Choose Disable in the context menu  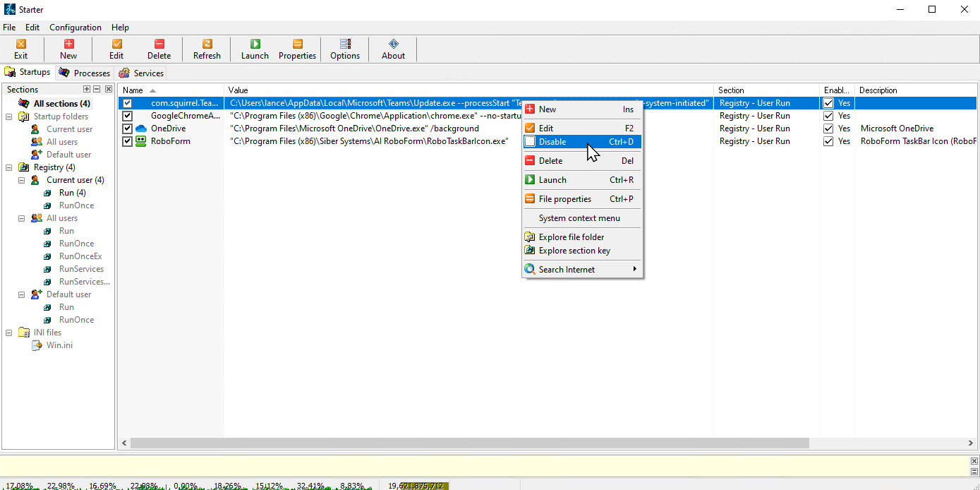tap(552, 142)
